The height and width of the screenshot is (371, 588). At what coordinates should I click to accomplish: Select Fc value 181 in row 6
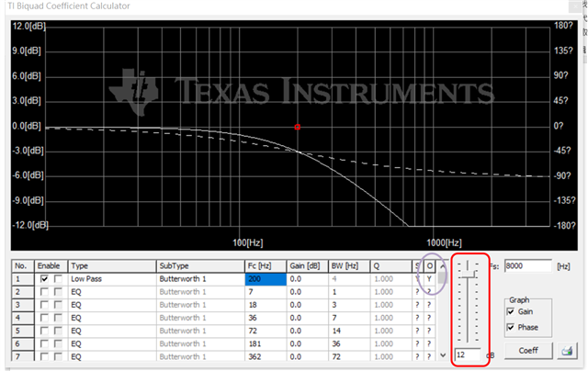pyautogui.click(x=266, y=343)
